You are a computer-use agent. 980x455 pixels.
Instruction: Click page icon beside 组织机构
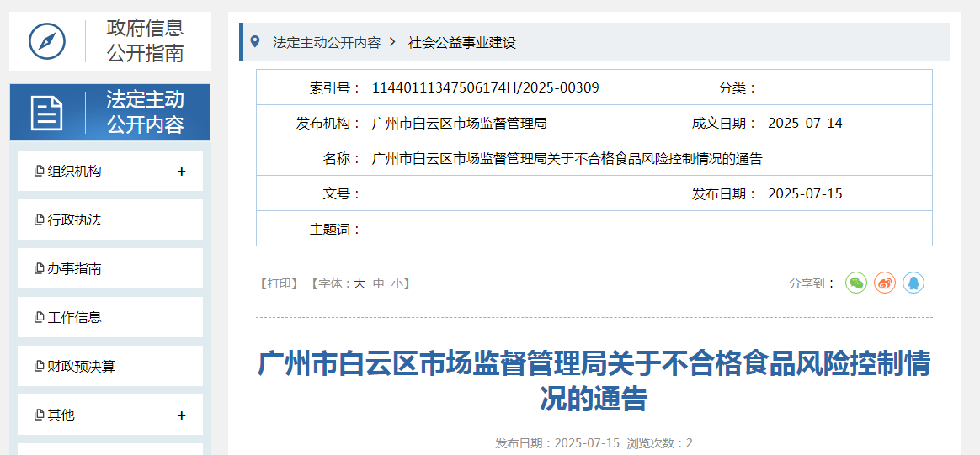(40, 171)
